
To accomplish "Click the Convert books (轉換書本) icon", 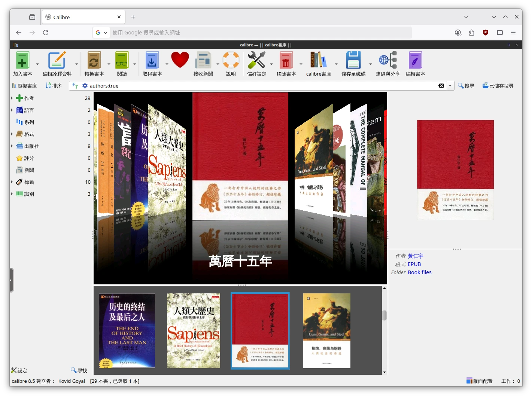I will click(94, 61).
